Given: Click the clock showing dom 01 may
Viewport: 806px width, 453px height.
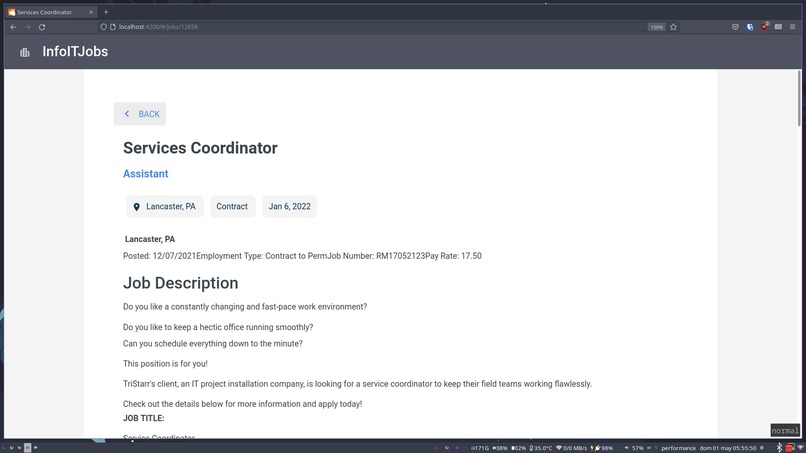Looking at the screenshot, I should point(728,448).
